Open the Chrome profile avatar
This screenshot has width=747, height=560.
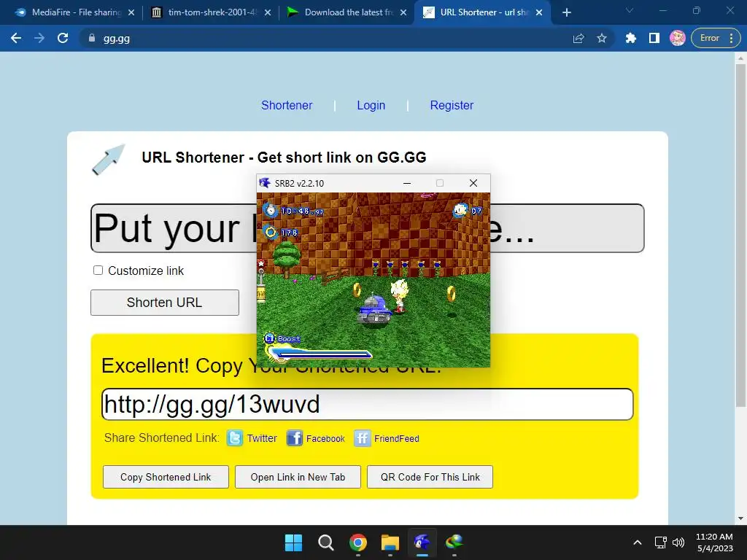(x=677, y=38)
